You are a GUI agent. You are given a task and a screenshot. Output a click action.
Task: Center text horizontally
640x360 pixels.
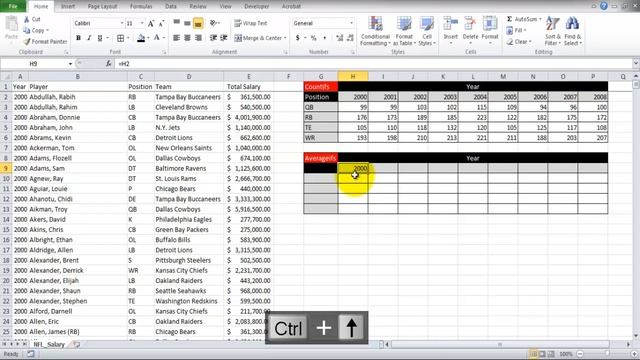point(187,38)
